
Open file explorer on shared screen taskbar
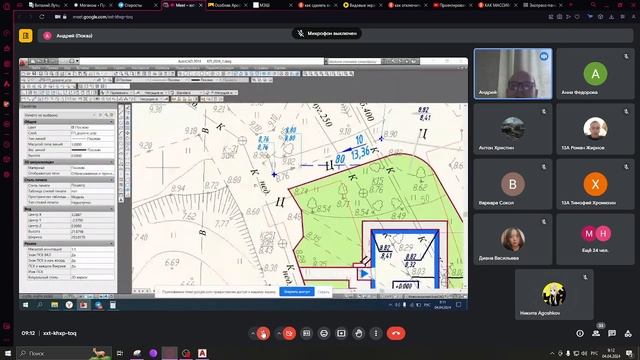[54, 305]
